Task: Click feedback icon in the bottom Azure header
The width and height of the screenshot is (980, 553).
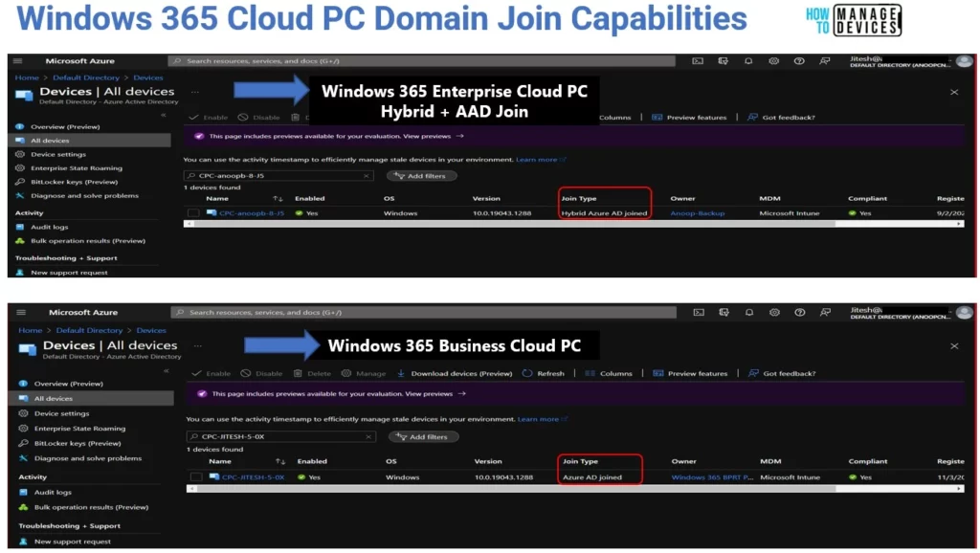Action: (825, 313)
